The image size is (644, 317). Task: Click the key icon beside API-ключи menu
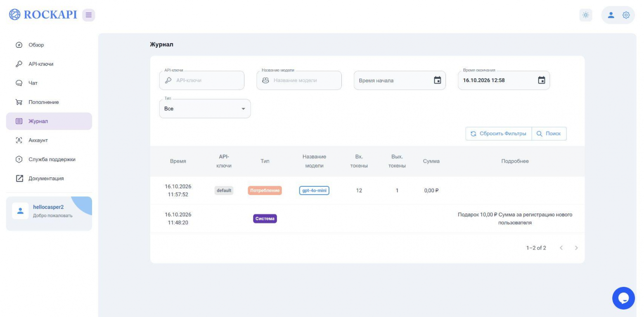pos(19,64)
